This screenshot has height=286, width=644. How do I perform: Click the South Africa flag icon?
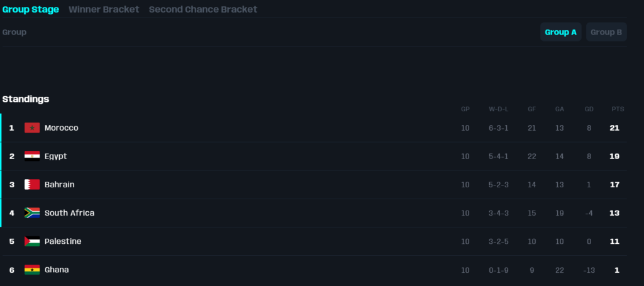point(32,212)
